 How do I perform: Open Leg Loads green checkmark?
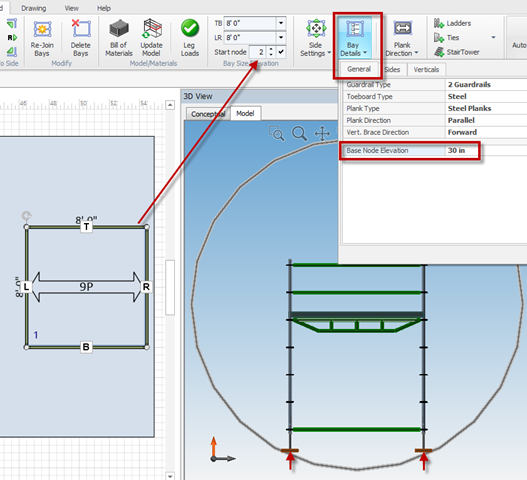pos(190,28)
